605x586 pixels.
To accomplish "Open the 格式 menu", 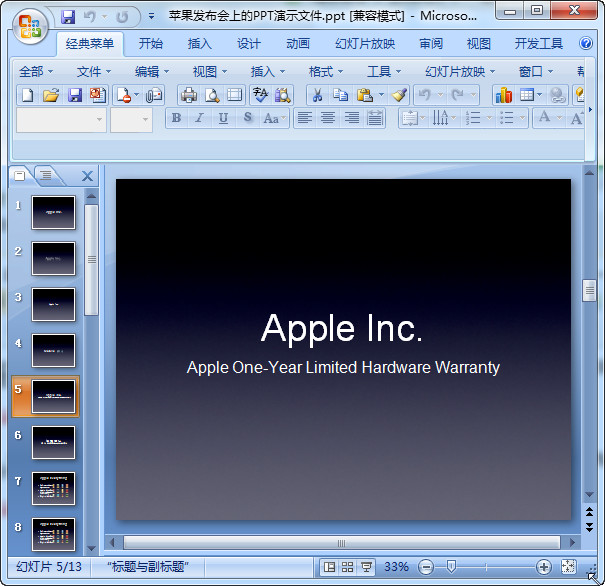I will (x=326, y=72).
